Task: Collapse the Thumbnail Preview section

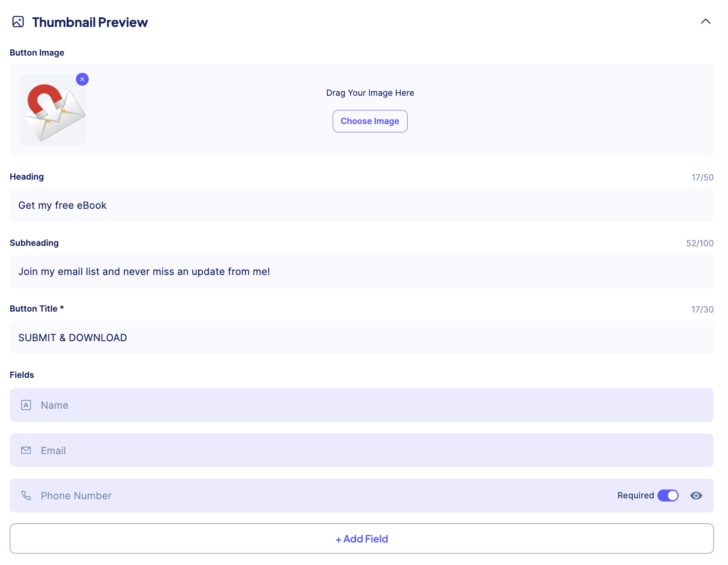Action: pos(705,21)
